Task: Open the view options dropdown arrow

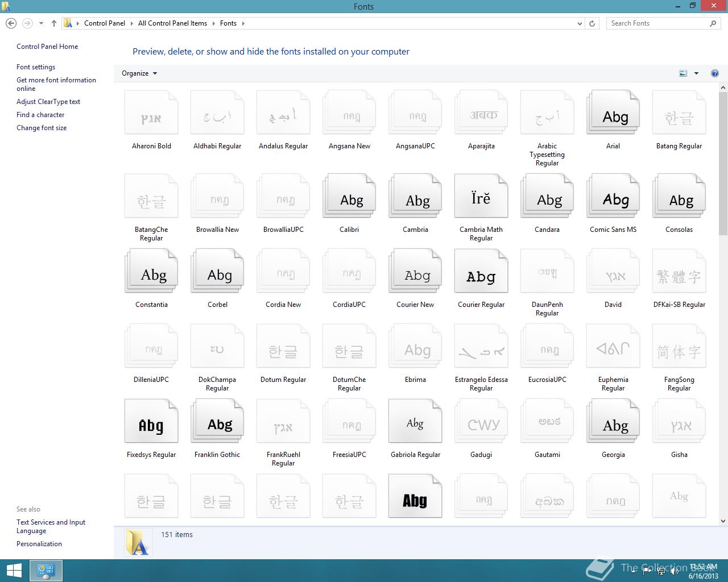Action: 696,73
